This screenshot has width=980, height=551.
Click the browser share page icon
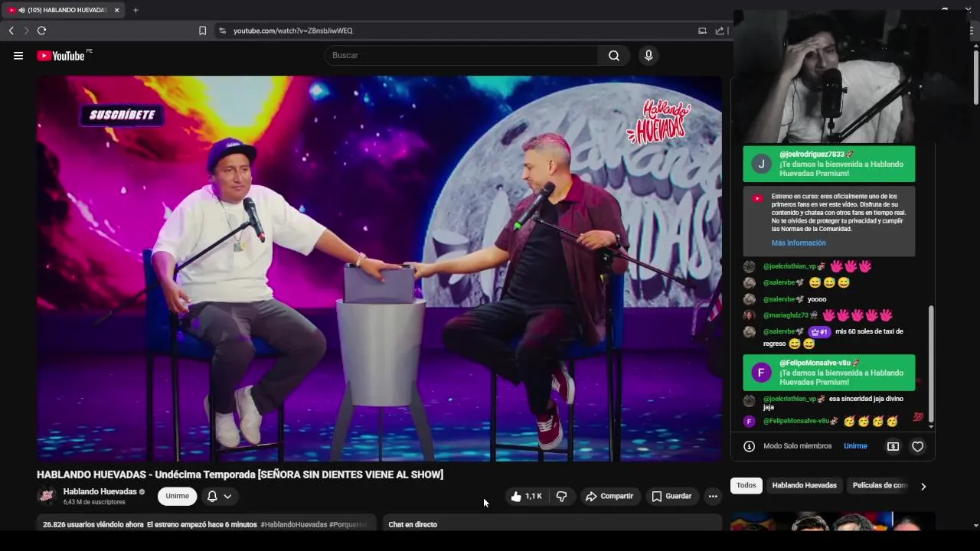pyautogui.click(x=720, y=31)
